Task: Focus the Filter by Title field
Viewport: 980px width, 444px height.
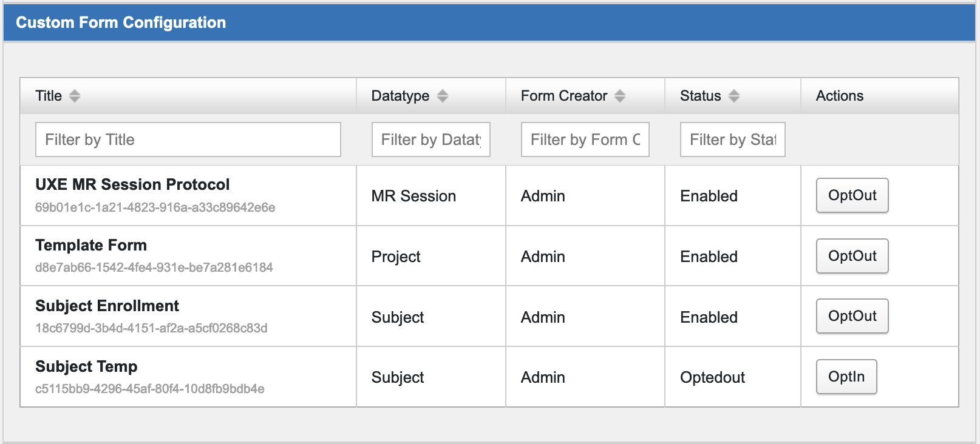Action: 188,140
